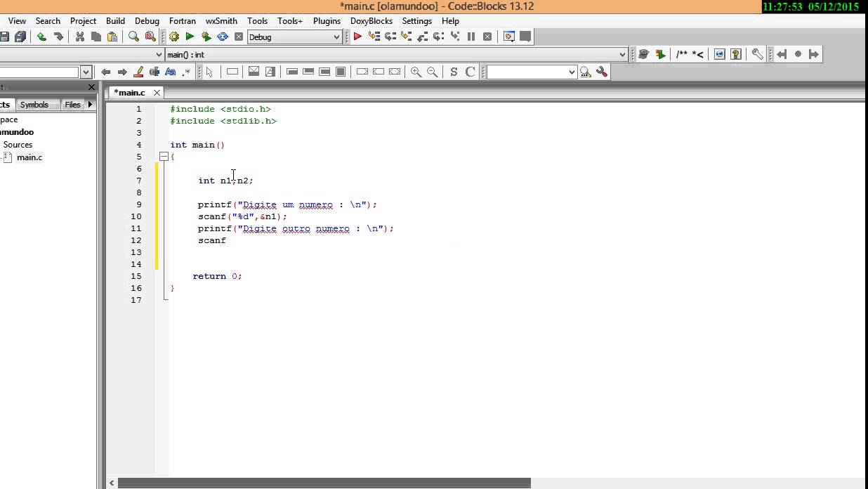
Task: Click the DoxyBlocks block comment icon
Action: click(x=682, y=54)
